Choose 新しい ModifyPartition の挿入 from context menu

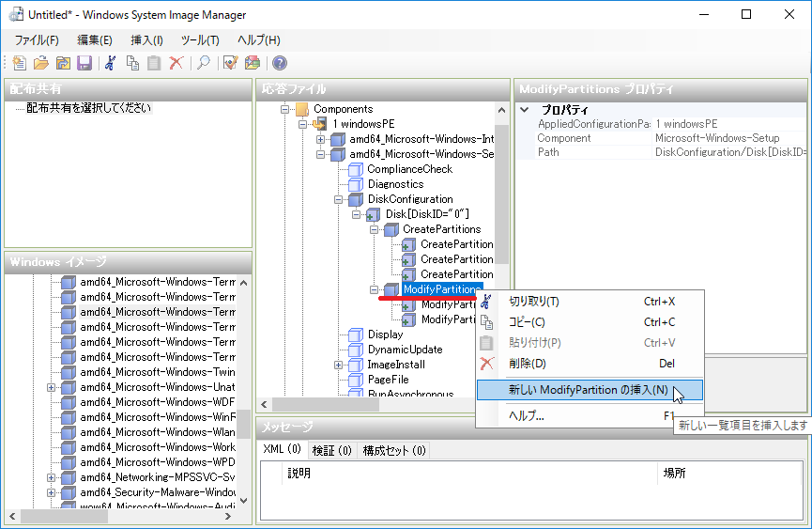pyautogui.click(x=588, y=390)
